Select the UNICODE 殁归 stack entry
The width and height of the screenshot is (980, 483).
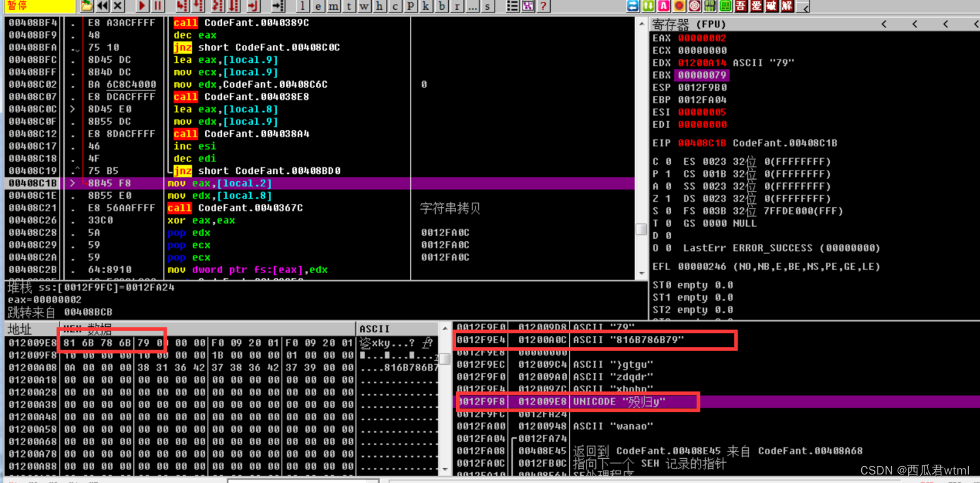[x=621, y=402]
